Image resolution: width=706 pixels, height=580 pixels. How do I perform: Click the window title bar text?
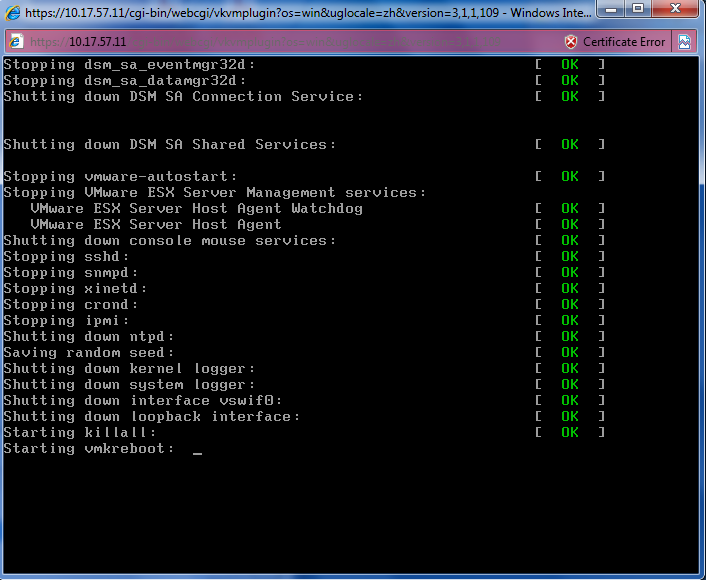tap(308, 12)
